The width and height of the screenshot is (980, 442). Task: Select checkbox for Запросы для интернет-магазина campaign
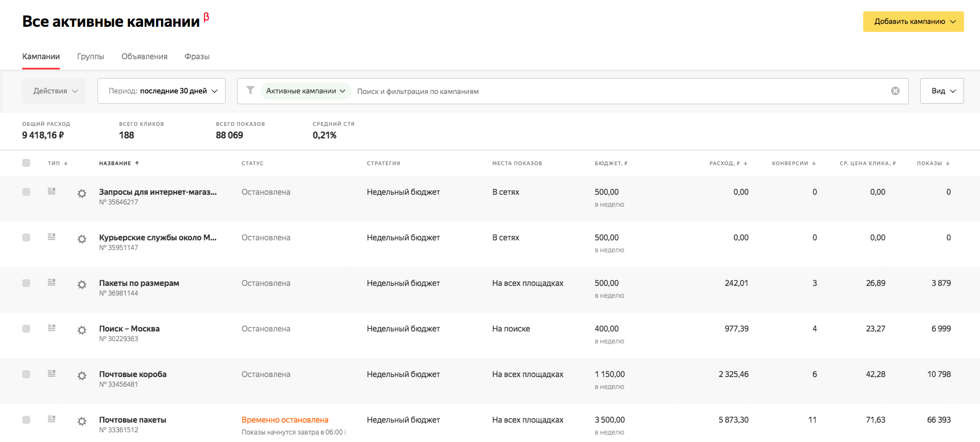(26, 192)
